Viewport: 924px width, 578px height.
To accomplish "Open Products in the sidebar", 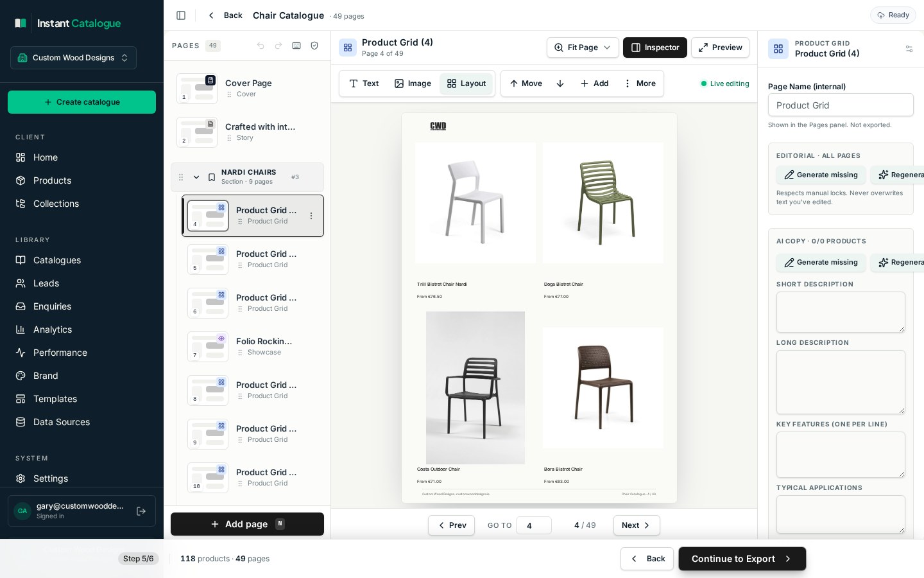I will coord(81,180).
